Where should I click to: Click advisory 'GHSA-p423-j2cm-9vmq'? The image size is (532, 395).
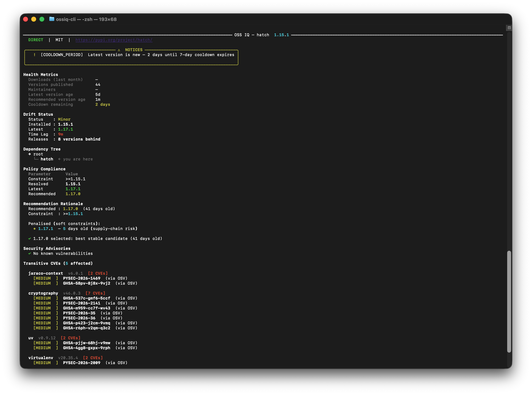(x=87, y=323)
